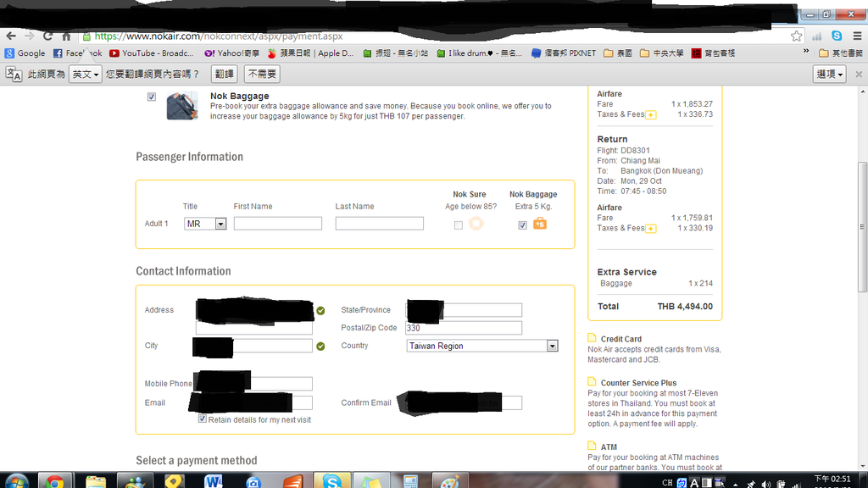The width and height of the screenshot is (868, 488).
Task: Expand the outbound Taxes & Fees plus icon
Action: tap(651, 115)
